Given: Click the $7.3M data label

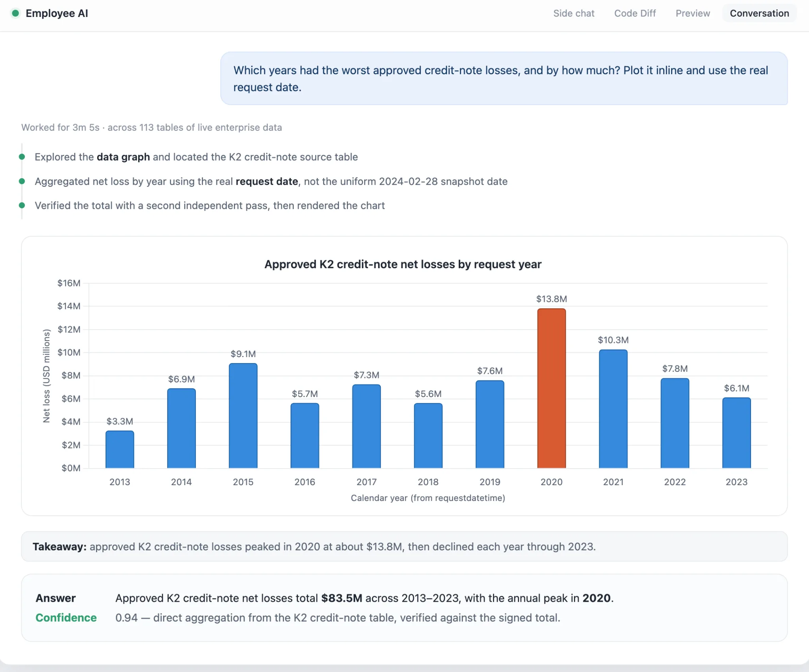Looking at the screenshot, I should pyautogui.click(x=366, y=375).
